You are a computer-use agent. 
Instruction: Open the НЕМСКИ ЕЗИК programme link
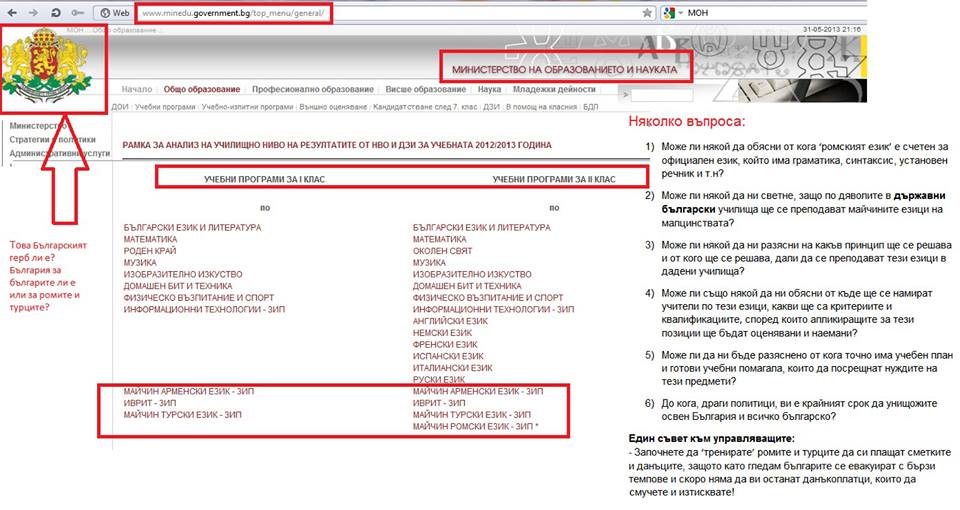(x=442, y=332)
